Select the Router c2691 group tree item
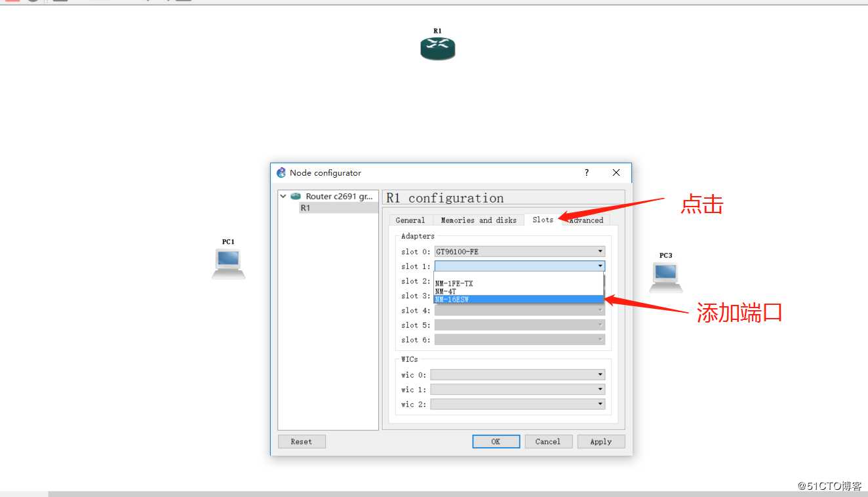Screen dimensions: 868x497 click(339, 196)
